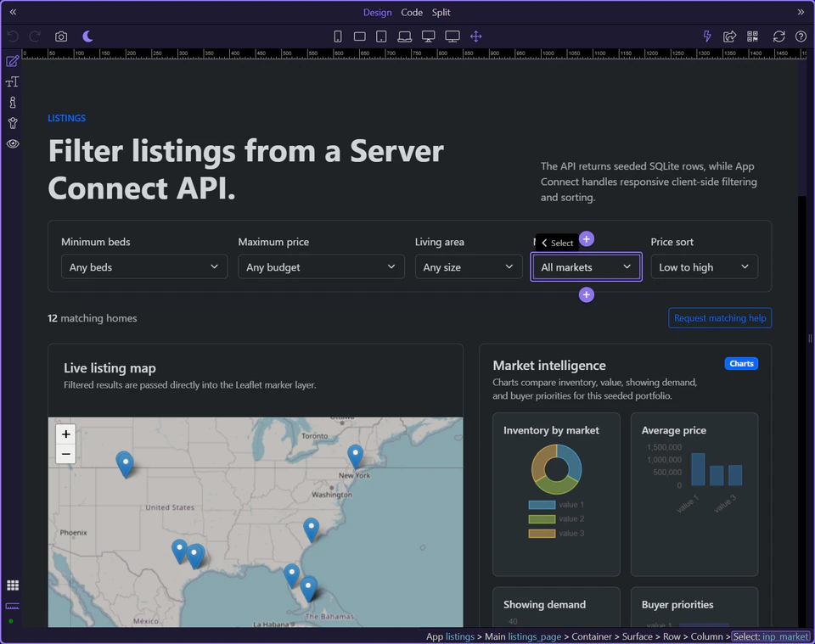Switch to the Code tab
The image size is (815, 644).
pyautogui.click(x=412, y=12)
